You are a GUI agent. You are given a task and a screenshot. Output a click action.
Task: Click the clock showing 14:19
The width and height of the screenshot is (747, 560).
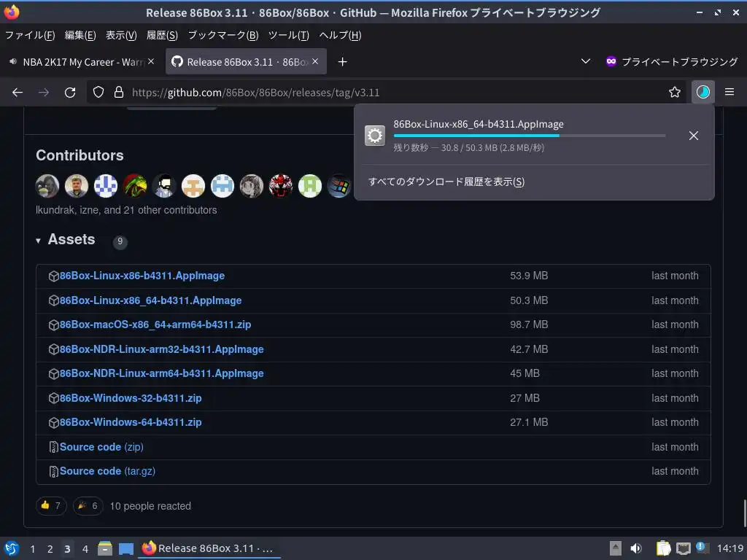pos(729,548)
